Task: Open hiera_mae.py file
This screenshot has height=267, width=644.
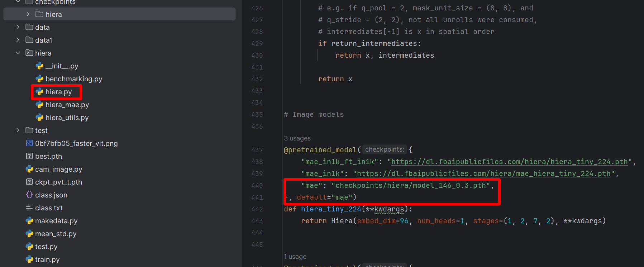Action: click(67, 105)
